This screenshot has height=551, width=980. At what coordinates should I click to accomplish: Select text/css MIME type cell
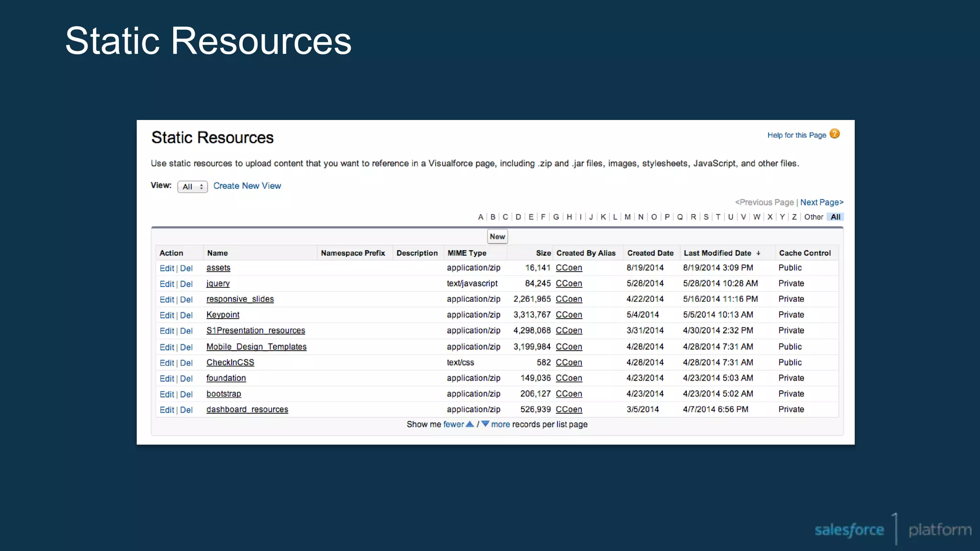[x=460, y=363]
